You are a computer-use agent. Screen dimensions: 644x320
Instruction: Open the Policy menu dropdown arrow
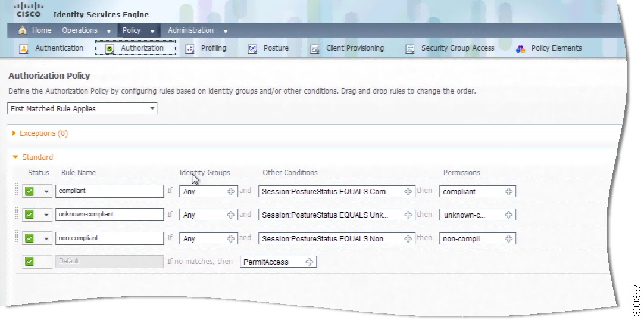152,31
